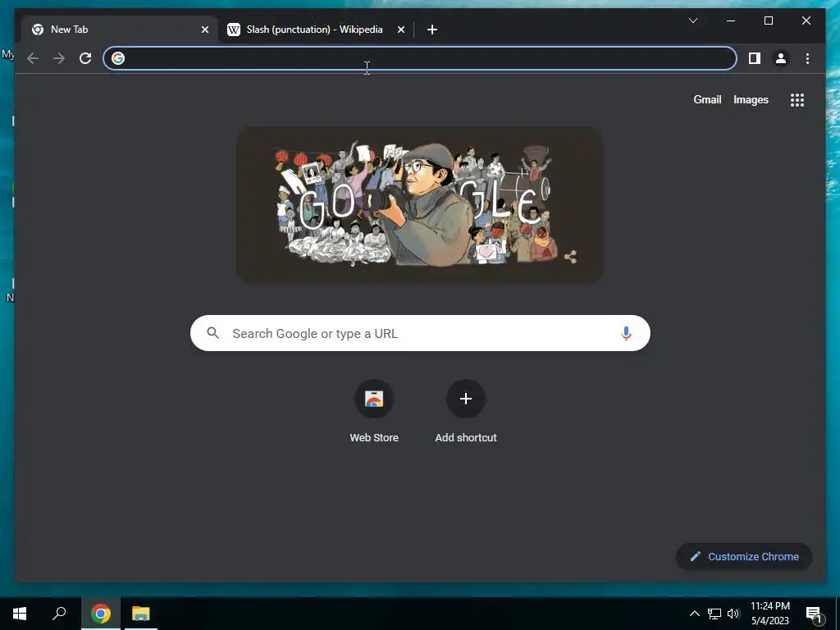840x630 pixels.
Task: Click the Search Google or type a URL box
Action: click(420, 333)
